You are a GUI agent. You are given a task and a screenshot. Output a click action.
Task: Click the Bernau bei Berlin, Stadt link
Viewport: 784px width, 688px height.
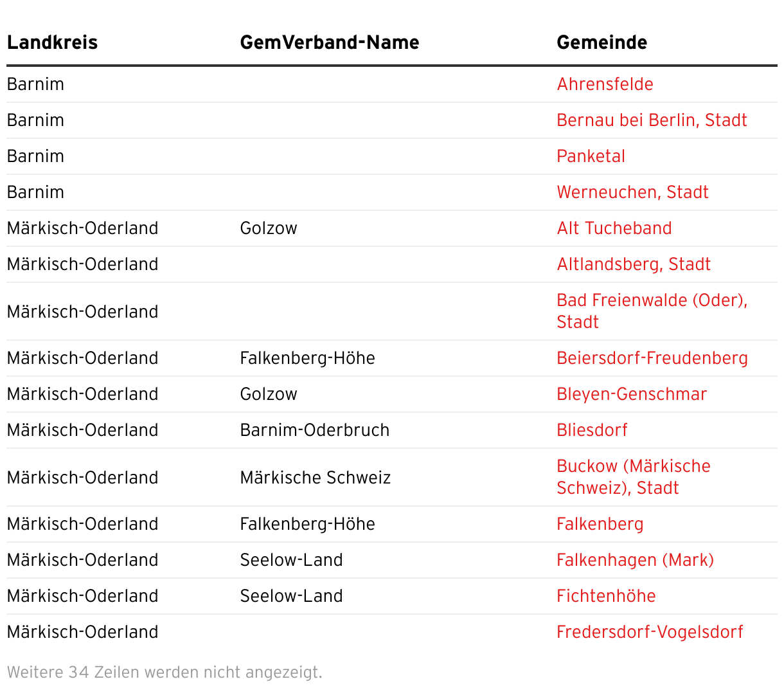[x=652, y=120]
